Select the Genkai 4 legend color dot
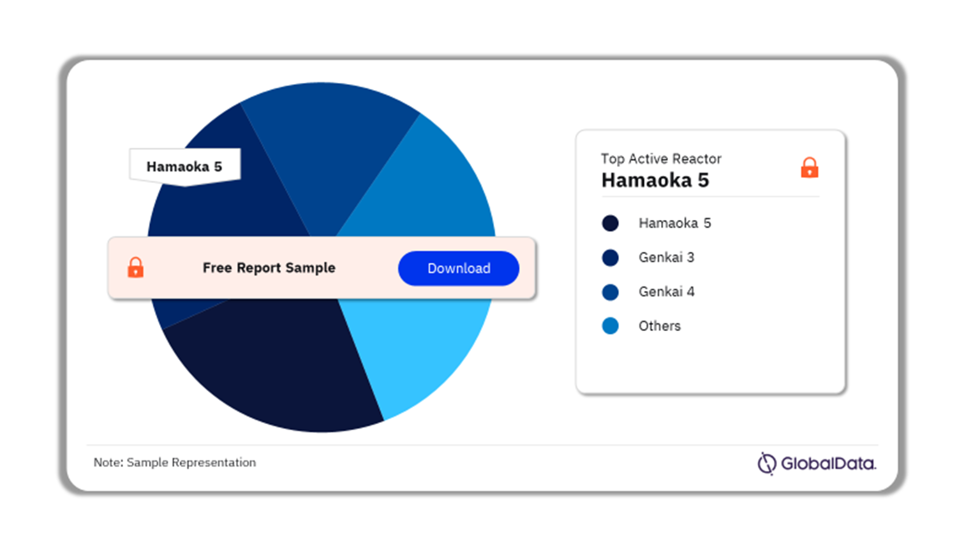 click(611, 292)
